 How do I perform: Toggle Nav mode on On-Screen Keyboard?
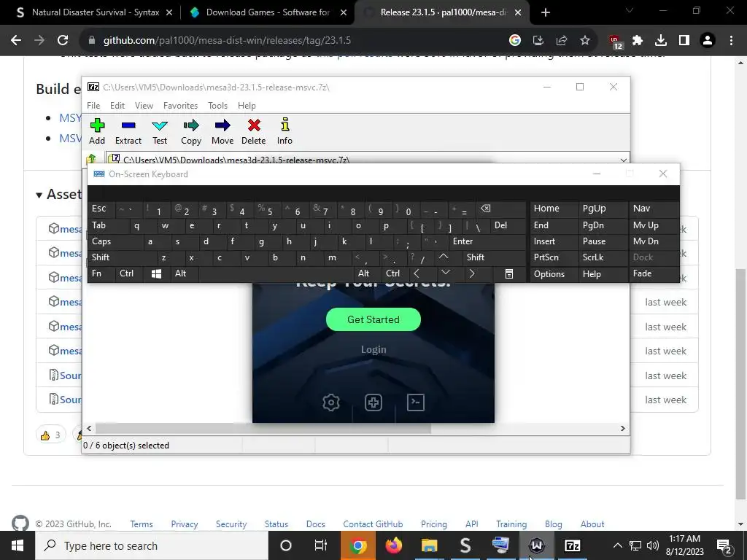pos(654,209)
